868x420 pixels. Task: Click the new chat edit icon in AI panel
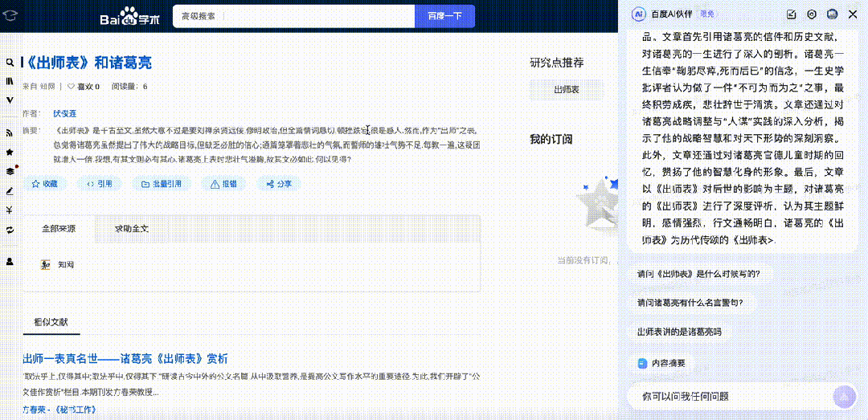point(792,14)
